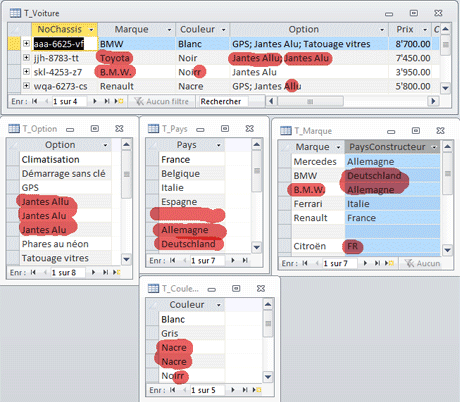460x402 pixels.
Task: Expand the aaa-6625-vf record subdatasheet
Action: 26,43
